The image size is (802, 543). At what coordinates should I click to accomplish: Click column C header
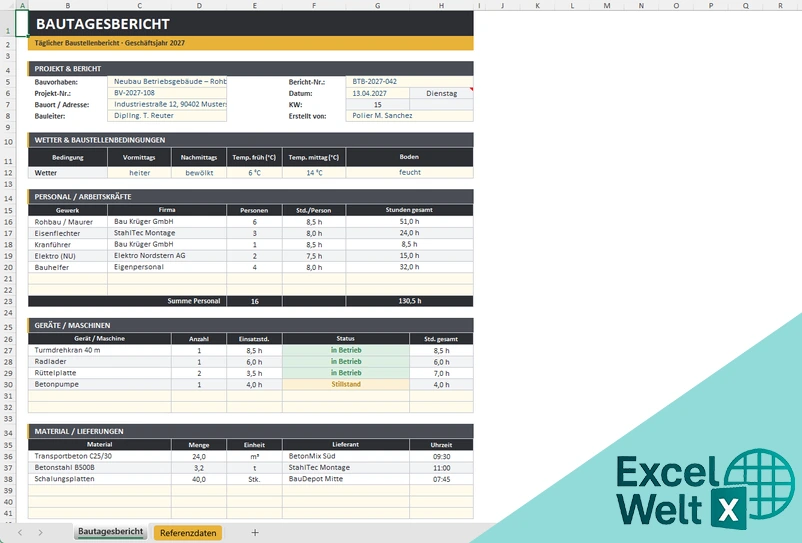pos(139,5)
